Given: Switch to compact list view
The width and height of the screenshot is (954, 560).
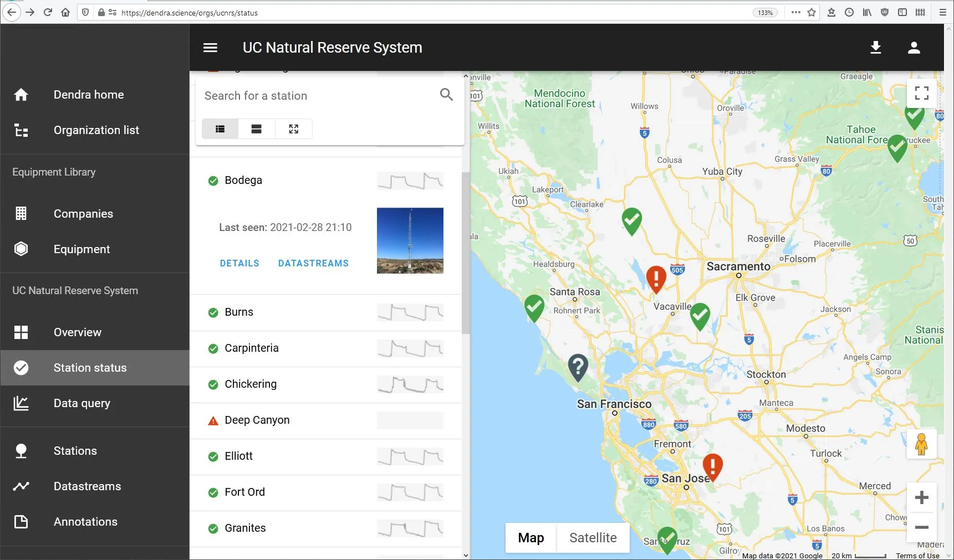Looking at the screenshot, I should 220,129.
